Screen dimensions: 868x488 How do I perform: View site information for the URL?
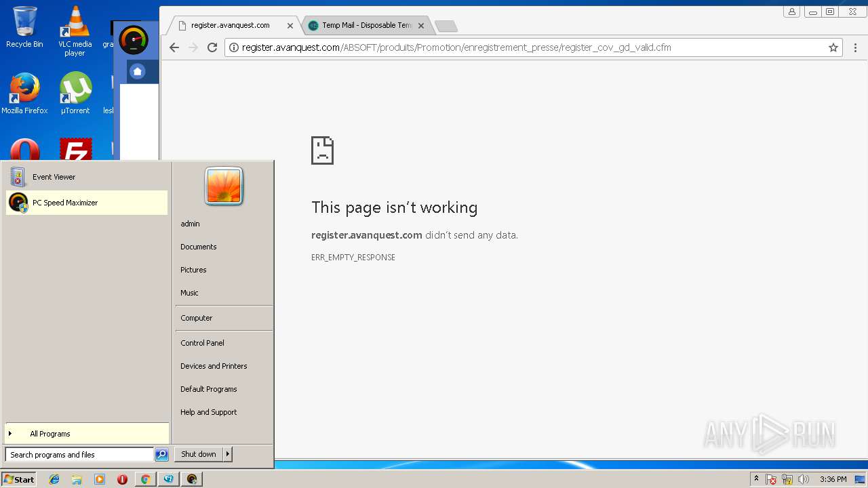(x=234, y=47)
